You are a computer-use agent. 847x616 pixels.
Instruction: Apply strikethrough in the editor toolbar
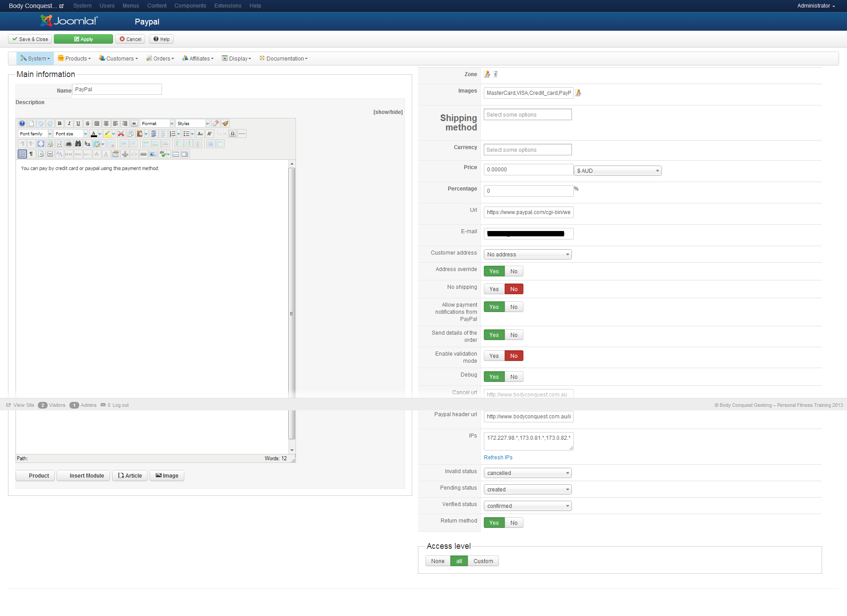pyautogui.click(x=88, y=123)
